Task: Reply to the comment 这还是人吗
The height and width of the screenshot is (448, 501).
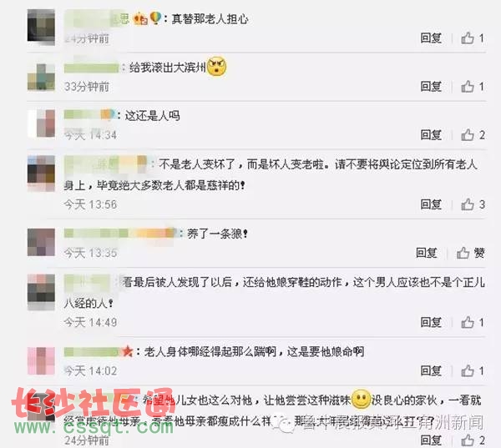Action: 431,135
